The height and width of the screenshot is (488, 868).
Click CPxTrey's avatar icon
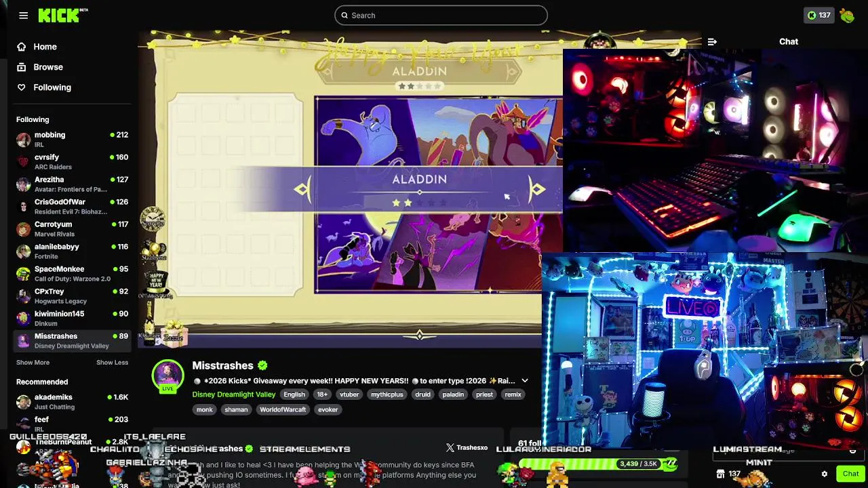24,296
